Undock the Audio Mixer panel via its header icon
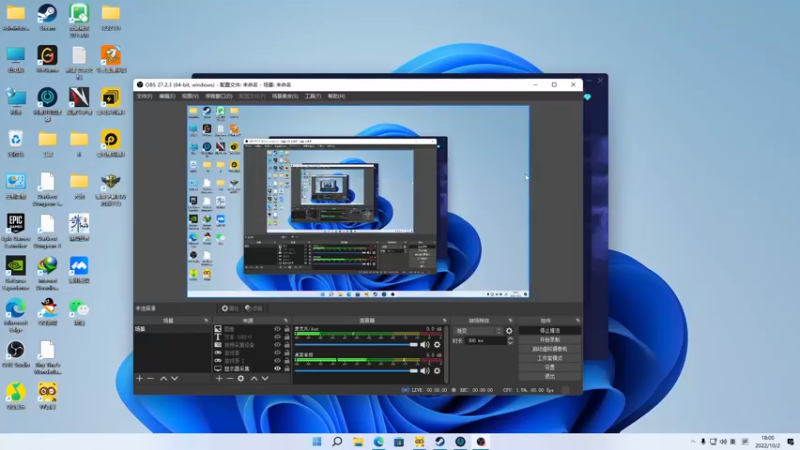 point(444,320)
